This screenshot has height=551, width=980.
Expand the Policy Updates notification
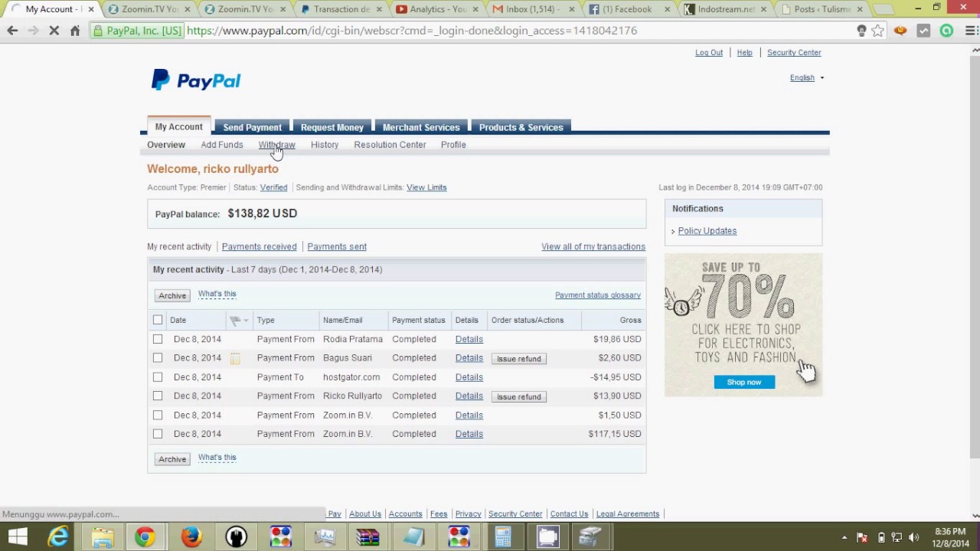pyautogui.click(x=707, y=230)
